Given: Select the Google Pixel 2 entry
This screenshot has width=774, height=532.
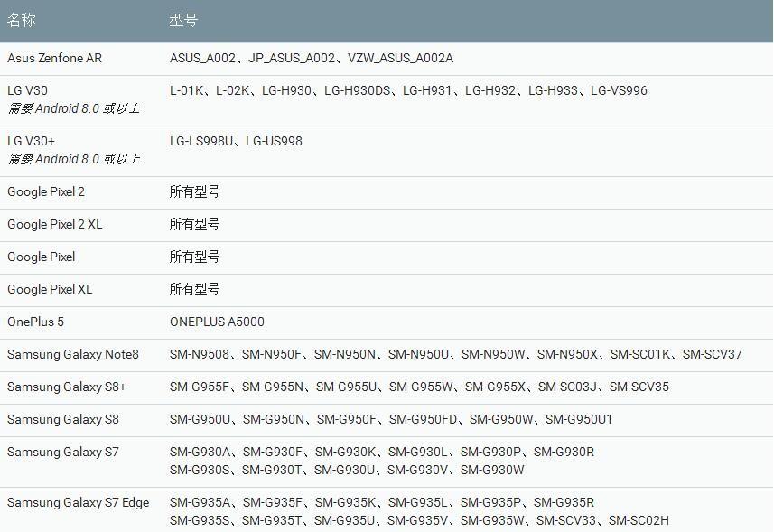Looking at the screenshot, I should pyautogui.click(x=46, y=191).
